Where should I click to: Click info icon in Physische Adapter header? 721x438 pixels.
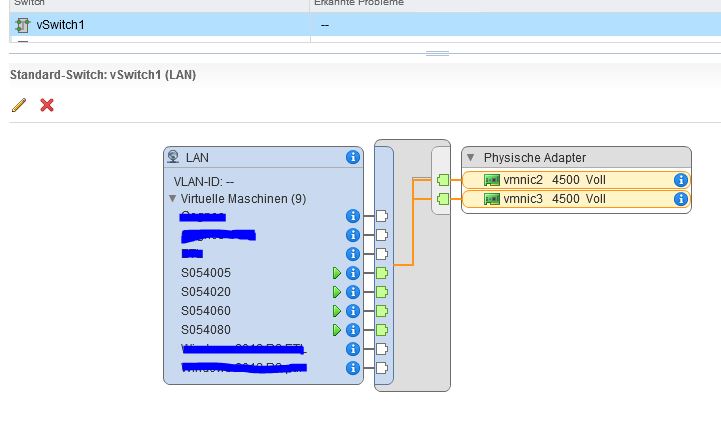tap(680, 157)
